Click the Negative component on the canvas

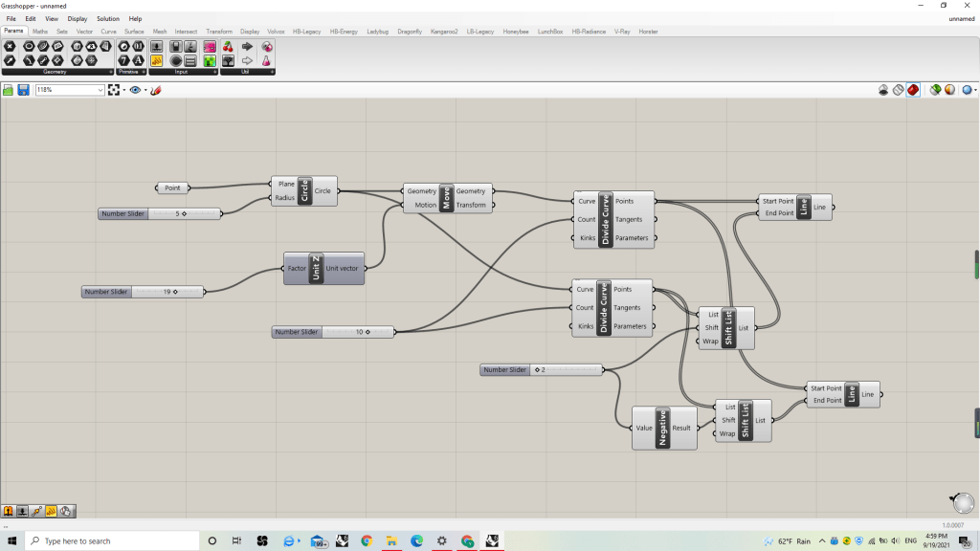coord(661,429)
